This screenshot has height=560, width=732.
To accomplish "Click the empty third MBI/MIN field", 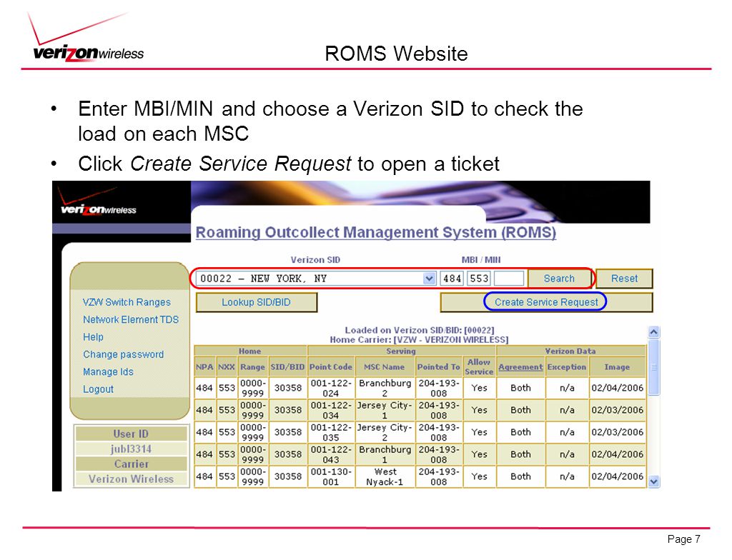I will coord(509,279).
